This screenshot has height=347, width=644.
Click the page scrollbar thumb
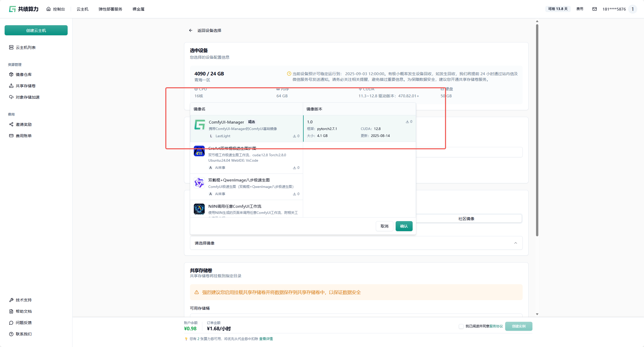click(x=537, y=130)
